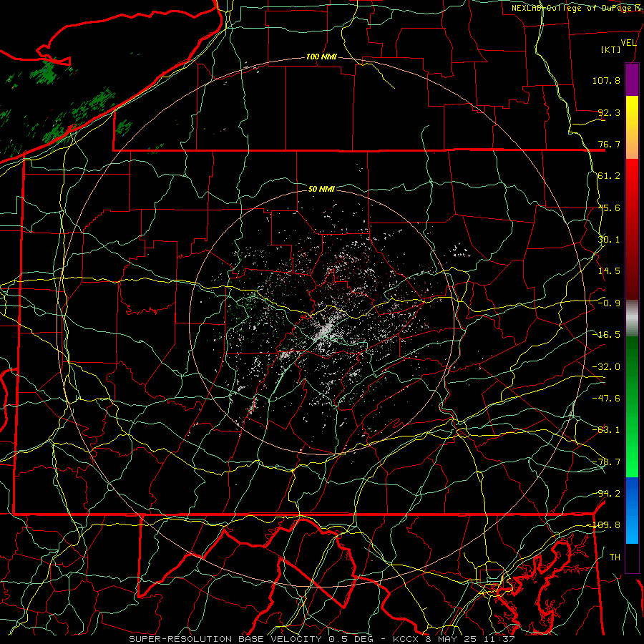Click the 61.2 velocity scale value
Viewport: 644px width, 644px height.
(x=609, y=176)
